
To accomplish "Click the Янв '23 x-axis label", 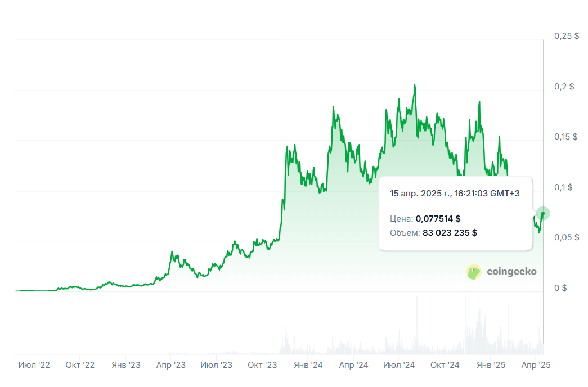I will (x=125, y=365).
